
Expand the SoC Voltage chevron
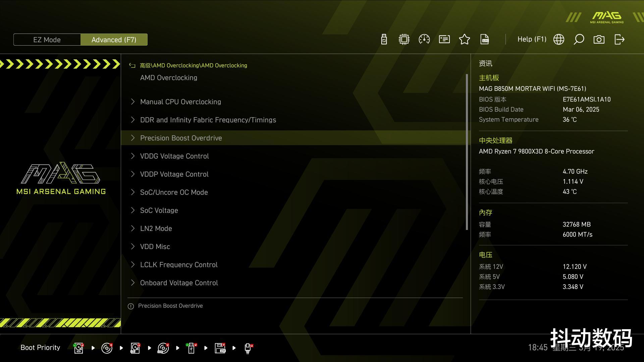point(133,210)
